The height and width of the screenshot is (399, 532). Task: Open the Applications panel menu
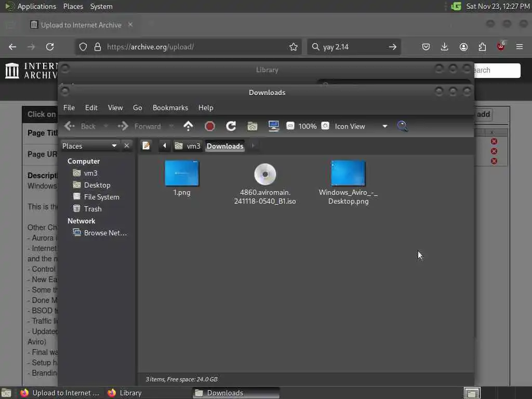click(x=31, y=6)
